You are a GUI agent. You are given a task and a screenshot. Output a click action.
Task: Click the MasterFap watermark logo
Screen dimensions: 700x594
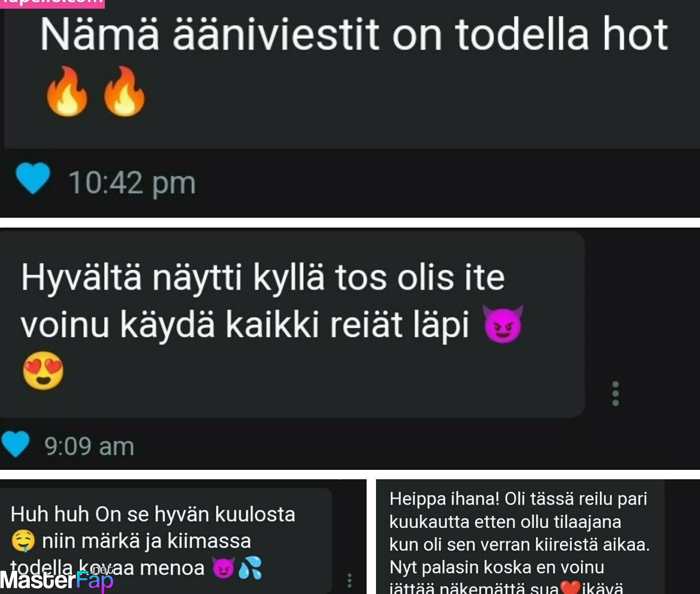[57, 579]
